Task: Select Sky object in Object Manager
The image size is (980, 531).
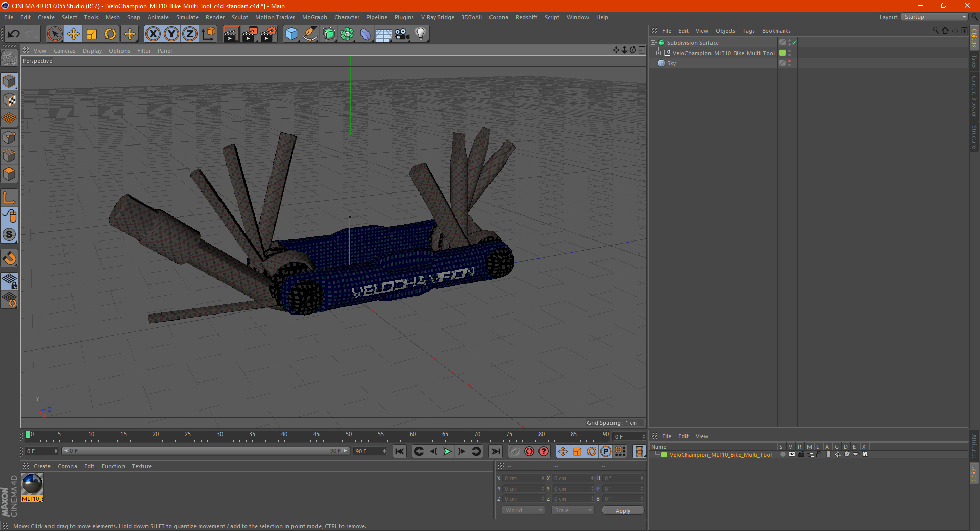Action: coord(671,63)
